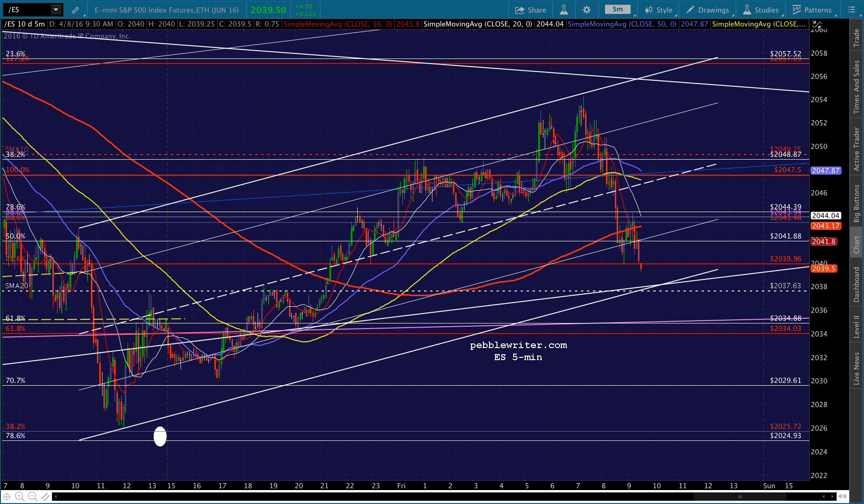Click the $2041.88 level label

click(786, 236)
